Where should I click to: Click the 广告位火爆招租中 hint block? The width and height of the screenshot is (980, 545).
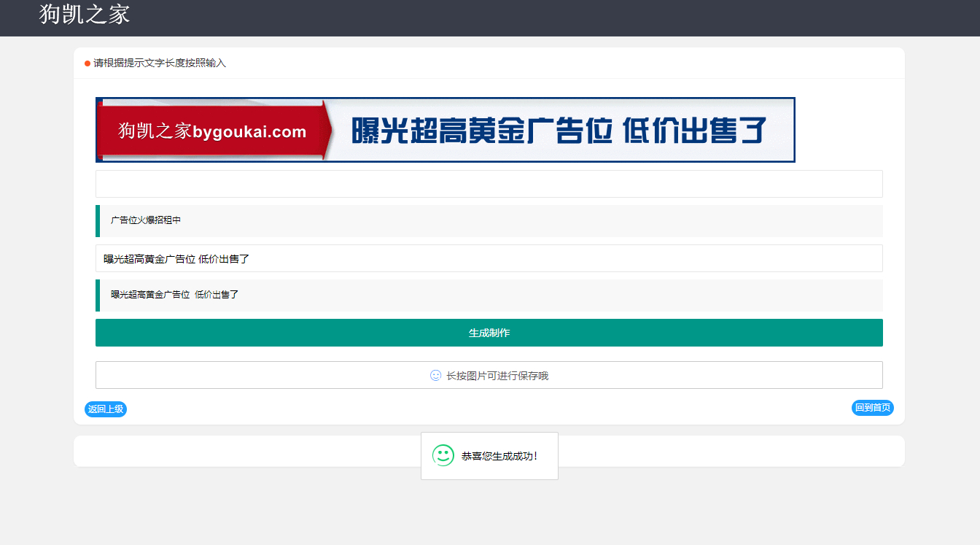coord(489,221)
